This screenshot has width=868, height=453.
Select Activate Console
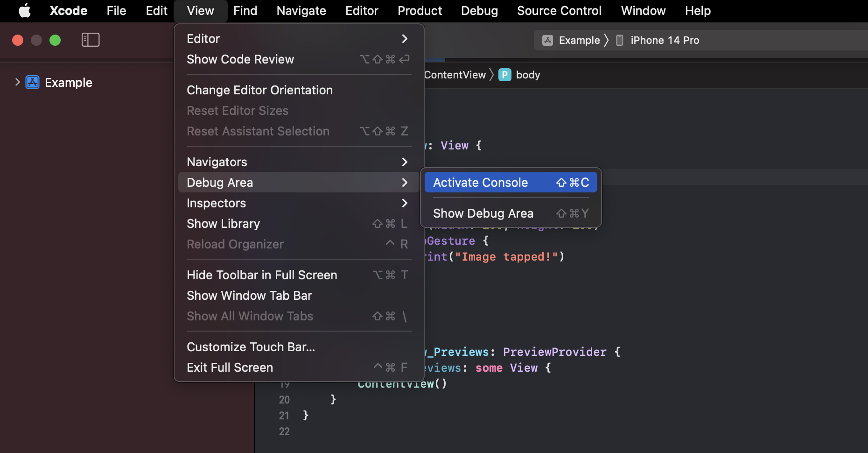[x=511, y=183]
